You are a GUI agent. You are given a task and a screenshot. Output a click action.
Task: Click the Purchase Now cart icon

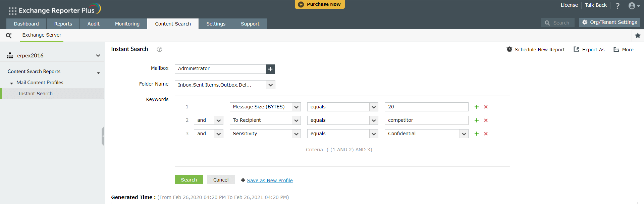(301, 4)
